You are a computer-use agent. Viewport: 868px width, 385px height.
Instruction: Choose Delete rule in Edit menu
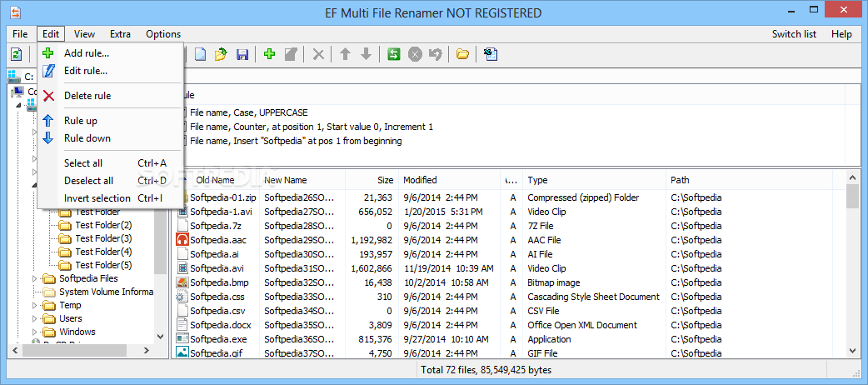[111, 96]
